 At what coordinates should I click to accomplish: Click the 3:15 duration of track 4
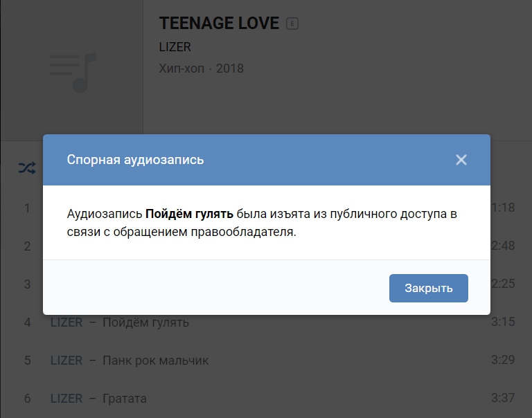point(503,322)
